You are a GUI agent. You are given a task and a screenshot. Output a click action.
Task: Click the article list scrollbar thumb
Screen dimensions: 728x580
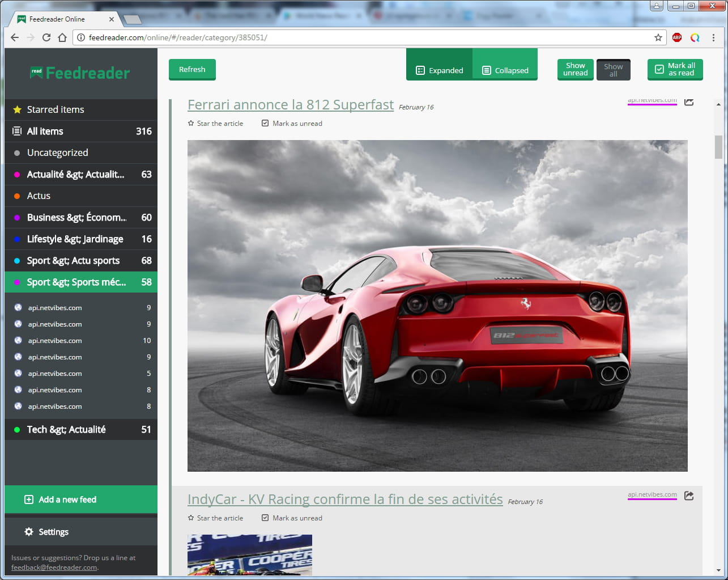pyautogui.click(x=718, y=147)
